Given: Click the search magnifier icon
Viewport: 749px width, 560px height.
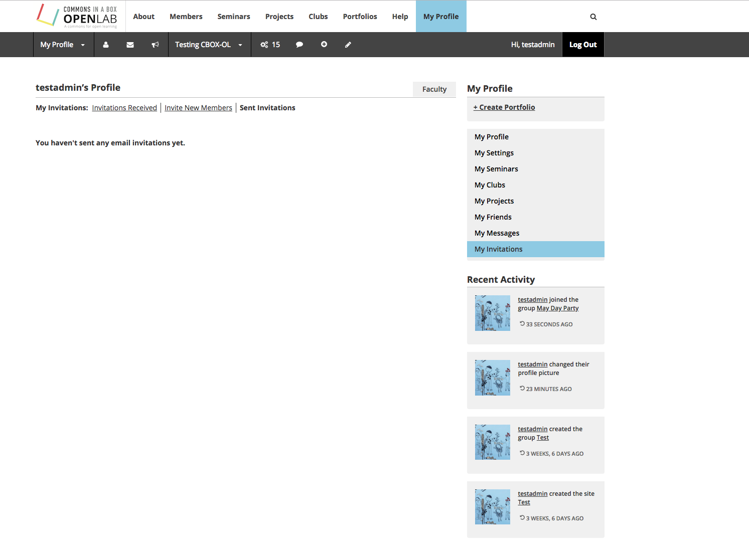Looking at the screenshot, I should [x=593, y=17].
